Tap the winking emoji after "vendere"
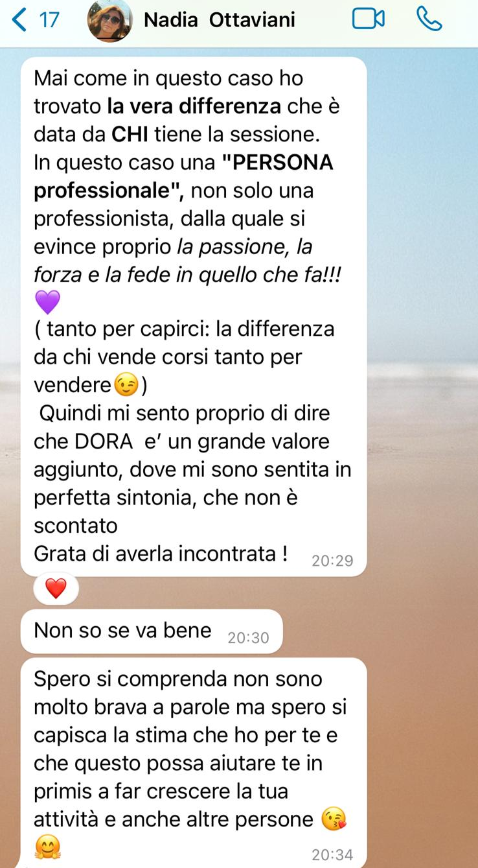This screenshot has width=478, height=868. pos(126,386)
